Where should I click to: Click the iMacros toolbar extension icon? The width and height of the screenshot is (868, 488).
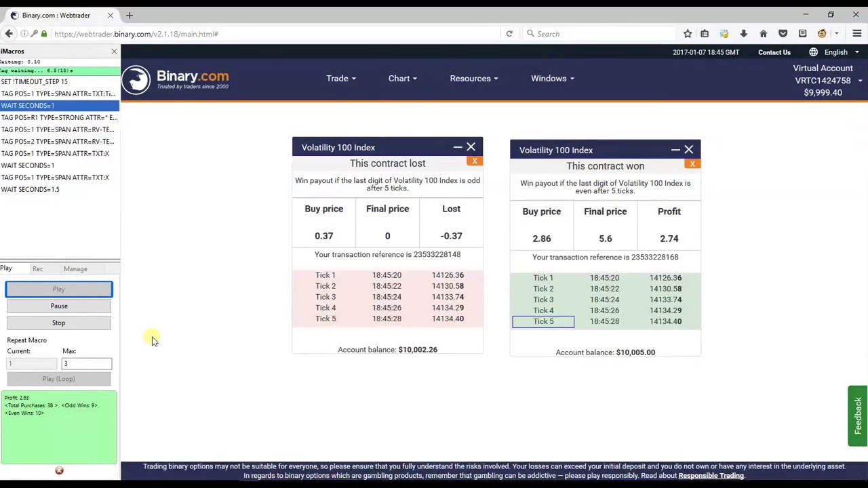click(724, 34)
